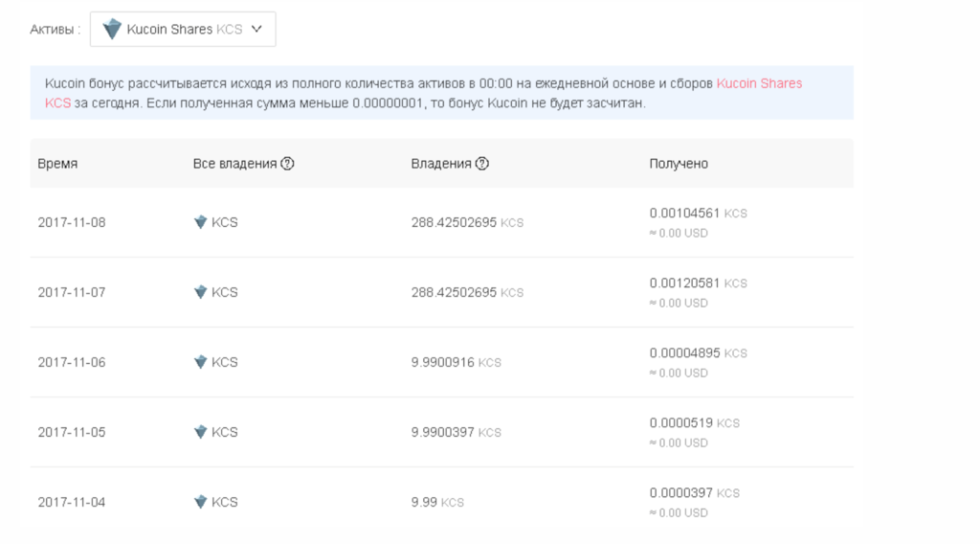This screenshot has width=980, height=544.
Task: Select the date 2017-11-08
Action: [x=71, y=222]
